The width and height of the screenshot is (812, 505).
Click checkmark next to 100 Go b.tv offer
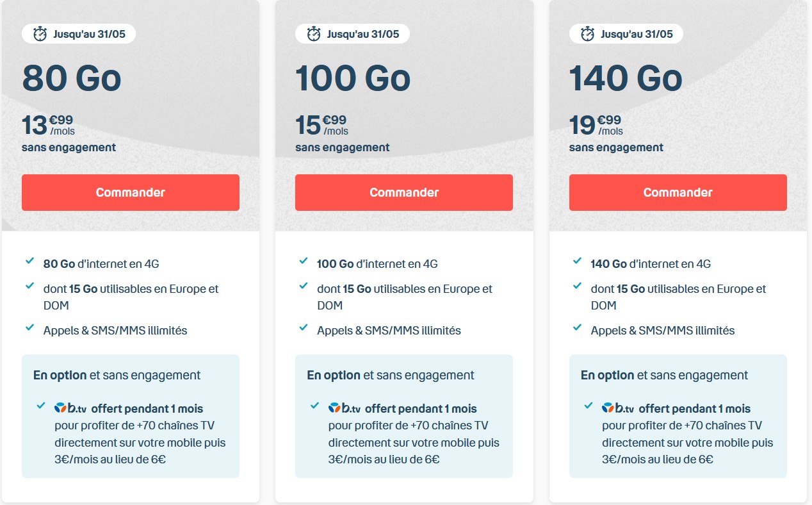pos(314,406)
